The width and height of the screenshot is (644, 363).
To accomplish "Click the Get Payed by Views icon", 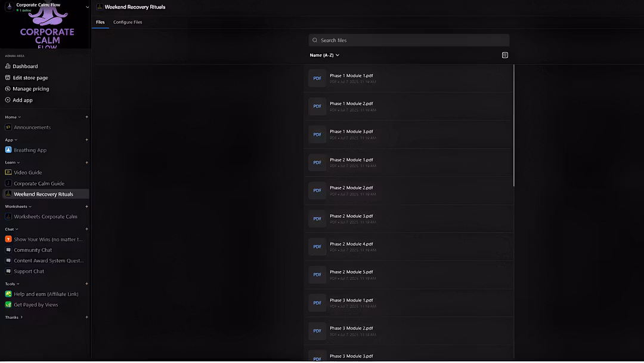I will click(x=8, y=304).
